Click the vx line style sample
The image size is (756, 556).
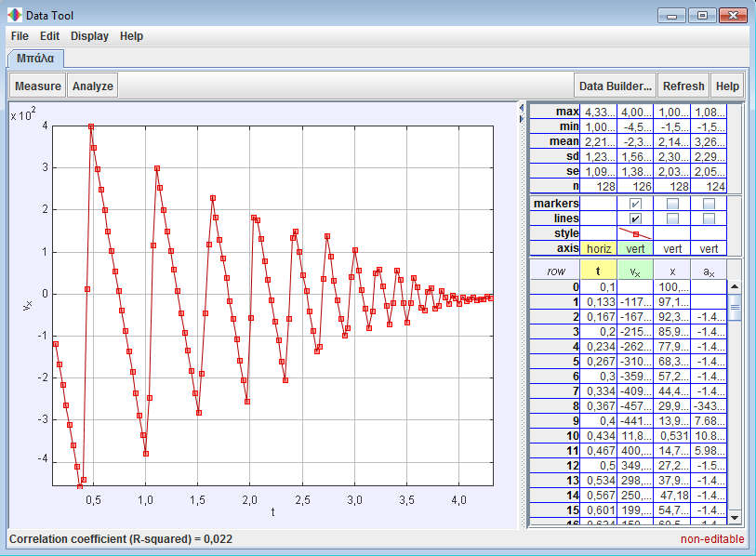(635, 233)
